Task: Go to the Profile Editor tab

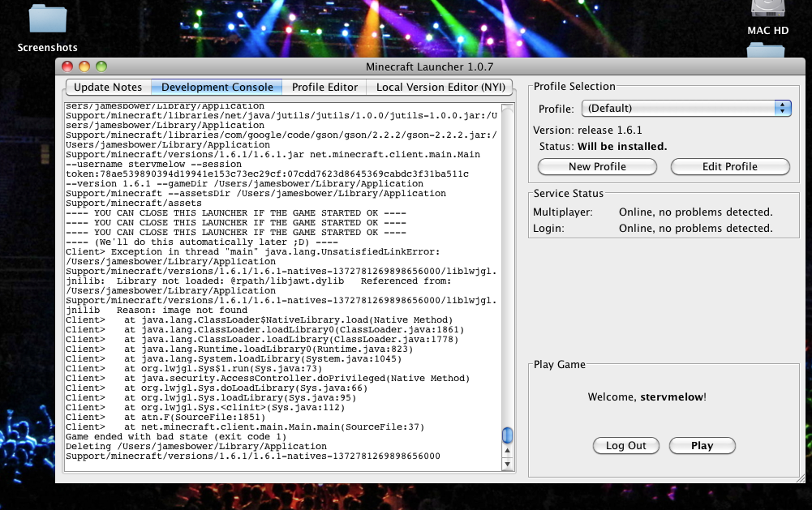Action: (x=324, y=87)
